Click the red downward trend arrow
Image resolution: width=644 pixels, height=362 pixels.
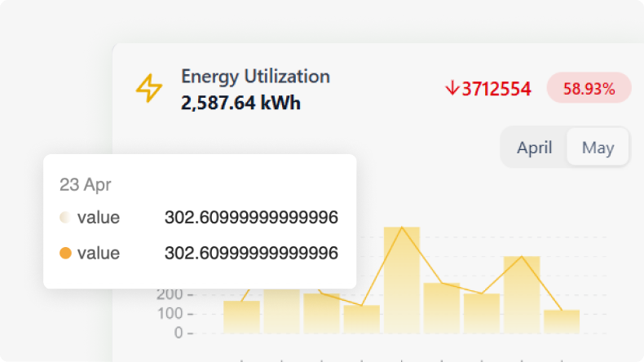pyautogui.click(x=451, y=88)
